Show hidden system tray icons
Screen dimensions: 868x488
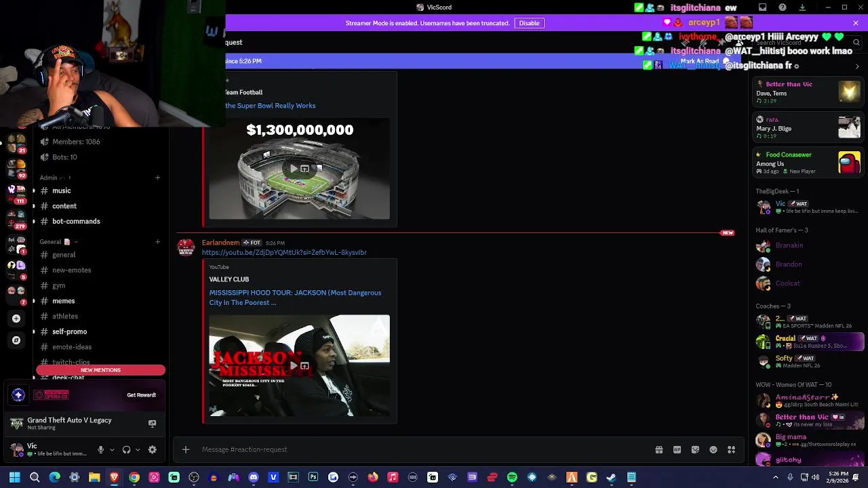click(x=776, y=477)
